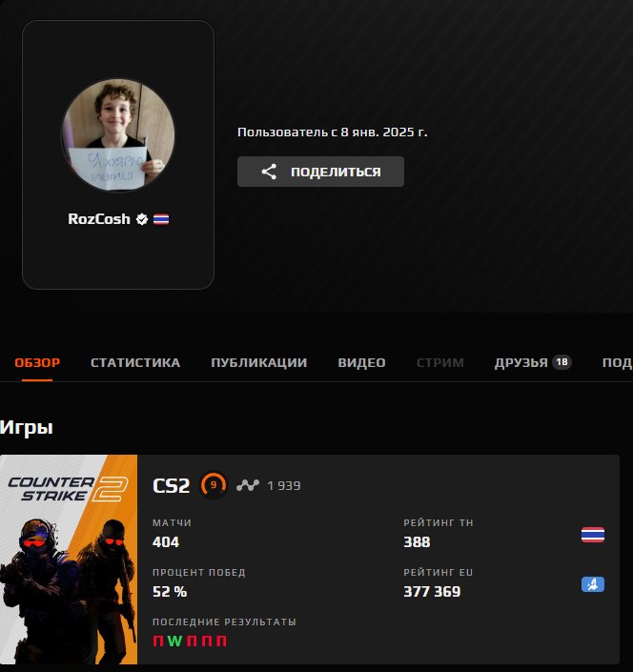Open the Counter-Strike 2 cover image
Viewport: 633px width, 672px height.
click(x=69, y=560)
